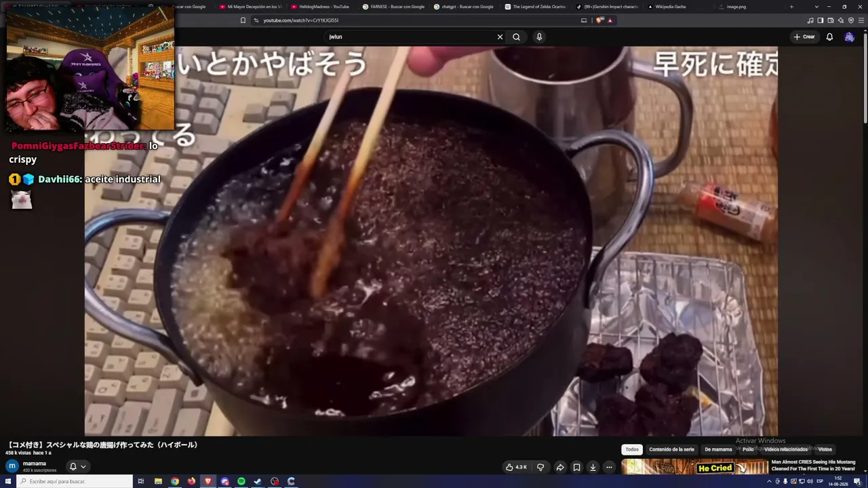Click the Windows taskbar search box

point(74,481)
